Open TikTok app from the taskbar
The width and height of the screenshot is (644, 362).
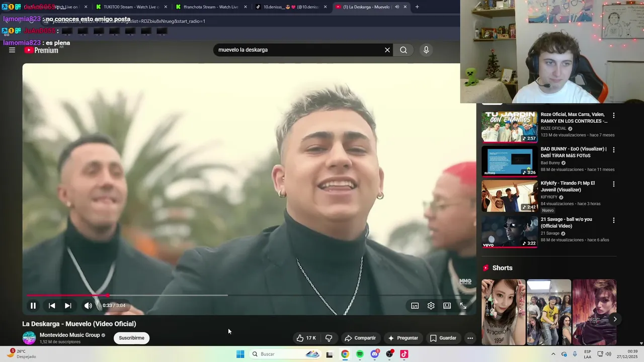[404, 354]
